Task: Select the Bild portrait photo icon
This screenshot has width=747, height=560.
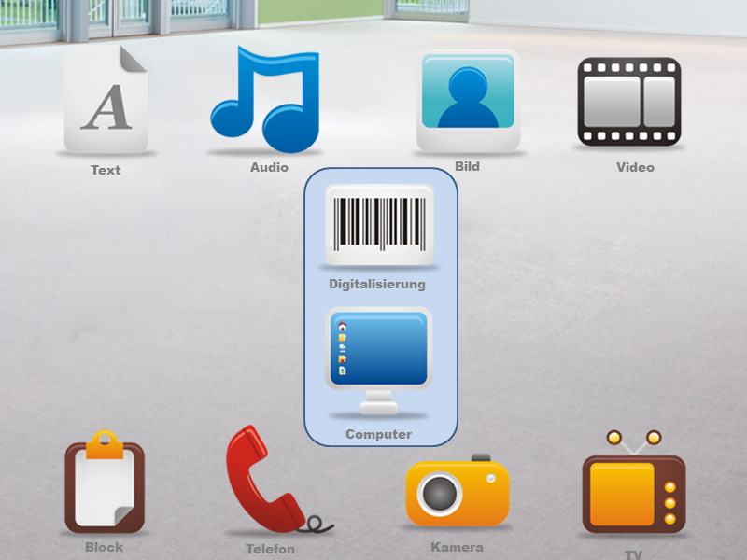Action: coord(467,100)
